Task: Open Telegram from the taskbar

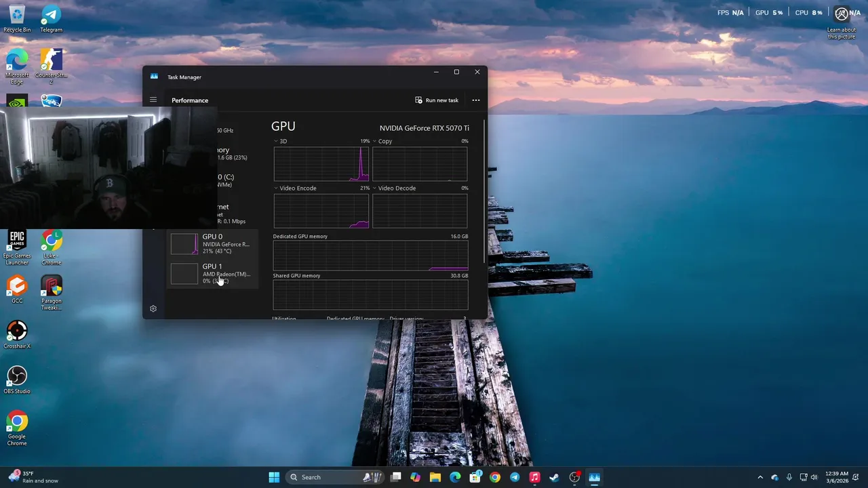Action: click(515, 477)
